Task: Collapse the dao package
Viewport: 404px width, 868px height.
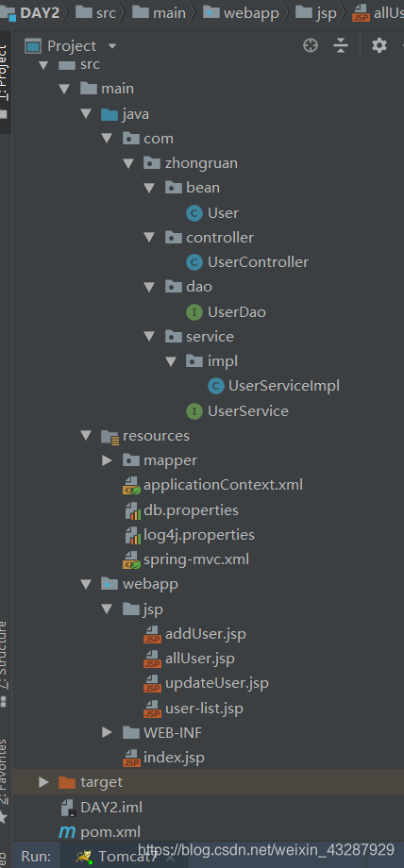Action: [149, 287]
